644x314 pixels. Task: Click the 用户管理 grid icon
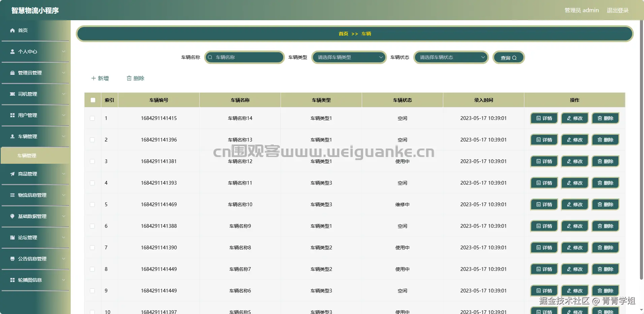[x=12, y=115]
